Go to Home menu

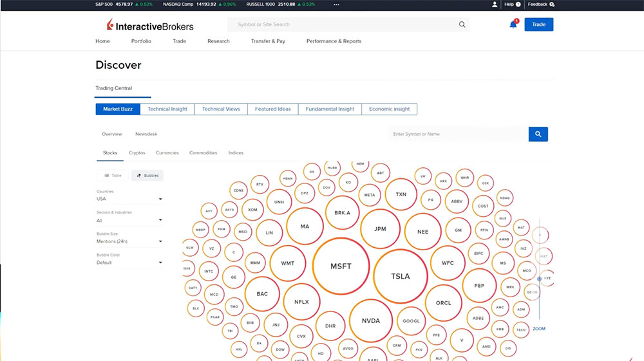pos(102,41)
